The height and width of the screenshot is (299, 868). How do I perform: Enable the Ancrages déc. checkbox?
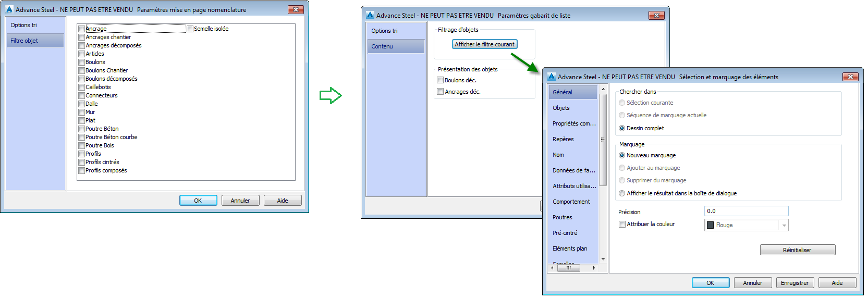pyautogui.click(x=441, y=92)
